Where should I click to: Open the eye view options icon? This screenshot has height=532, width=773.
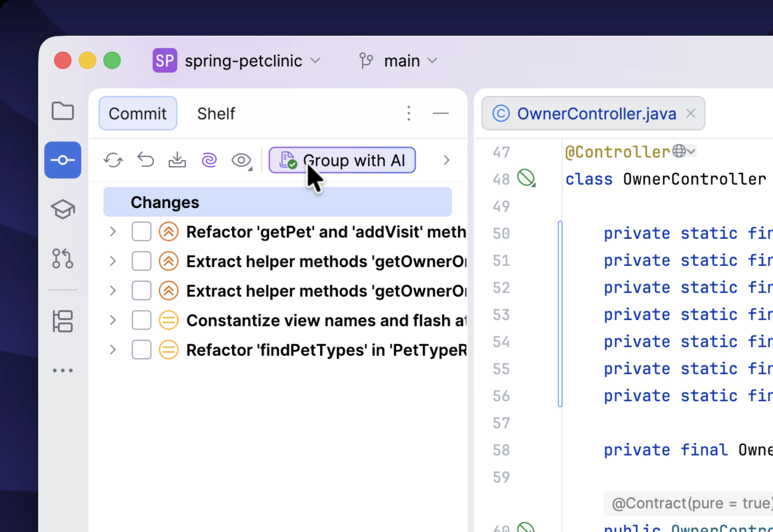(x=241, y=160)
